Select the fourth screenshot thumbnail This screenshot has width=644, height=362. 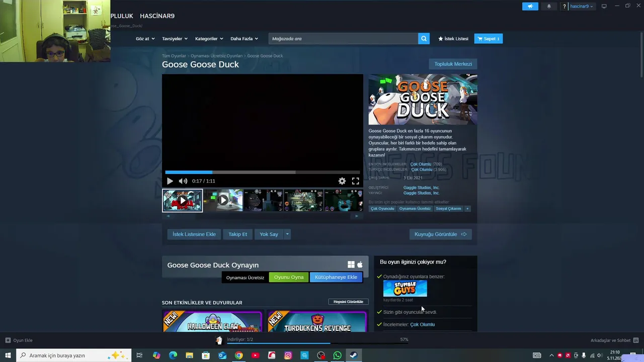coord(303,200)
